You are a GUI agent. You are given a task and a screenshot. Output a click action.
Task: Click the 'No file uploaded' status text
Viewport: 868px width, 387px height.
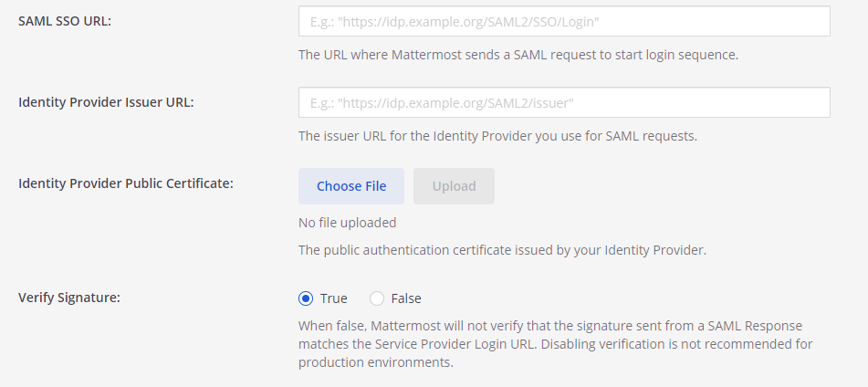[x=347, y=222]
